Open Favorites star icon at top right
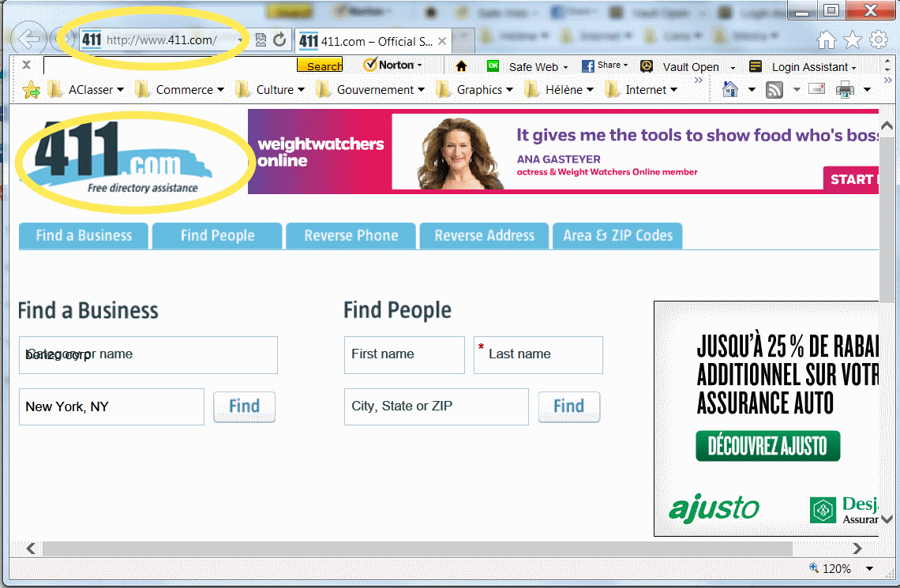The width and height of the screenshot is (900, 588). 853,39
